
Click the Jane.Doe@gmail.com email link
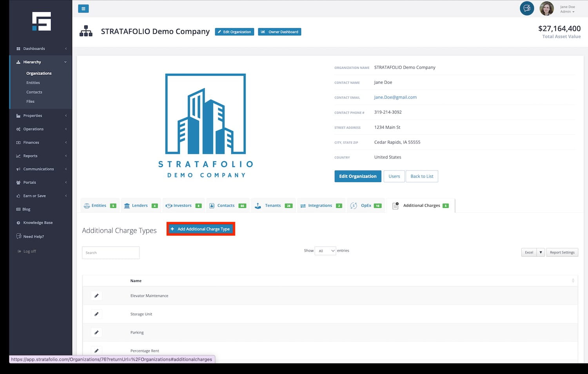click(x=395, y=97)
